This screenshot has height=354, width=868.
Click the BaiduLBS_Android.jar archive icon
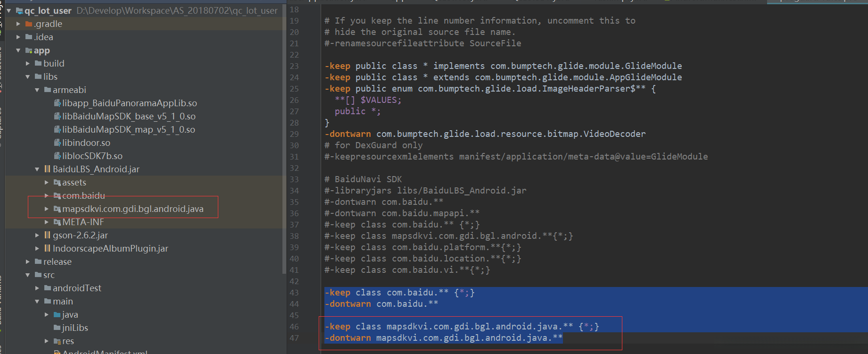click(48, 169)
